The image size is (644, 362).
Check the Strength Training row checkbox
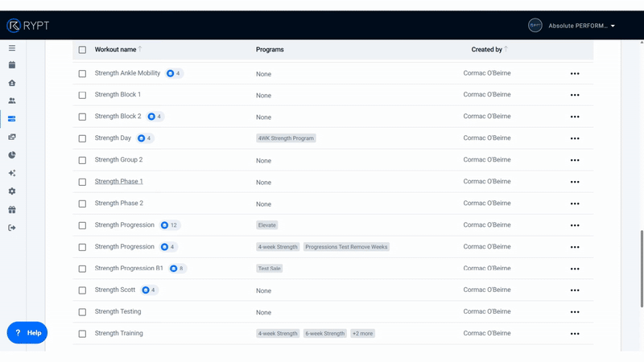coord(82,334)
